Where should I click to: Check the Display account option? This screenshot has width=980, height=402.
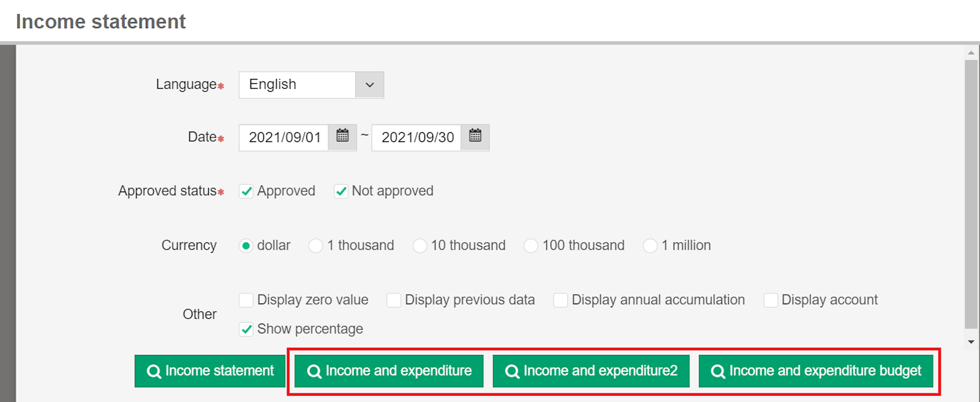click(x=771, y=300)
